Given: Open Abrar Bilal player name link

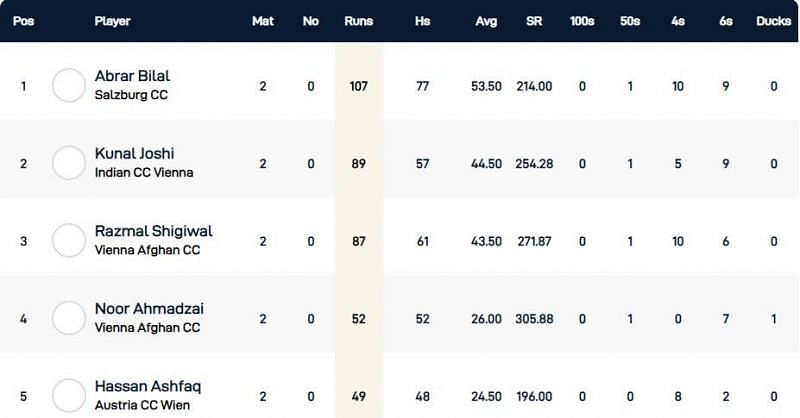Looking at the screenshot, I should coord(130,77).
